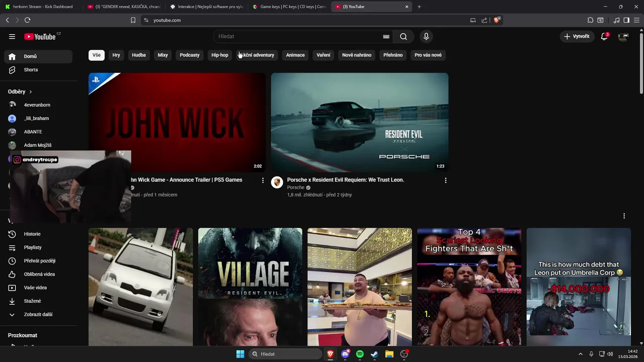
Task: Go to Domů in the sidebar
Action: point(38,56)
